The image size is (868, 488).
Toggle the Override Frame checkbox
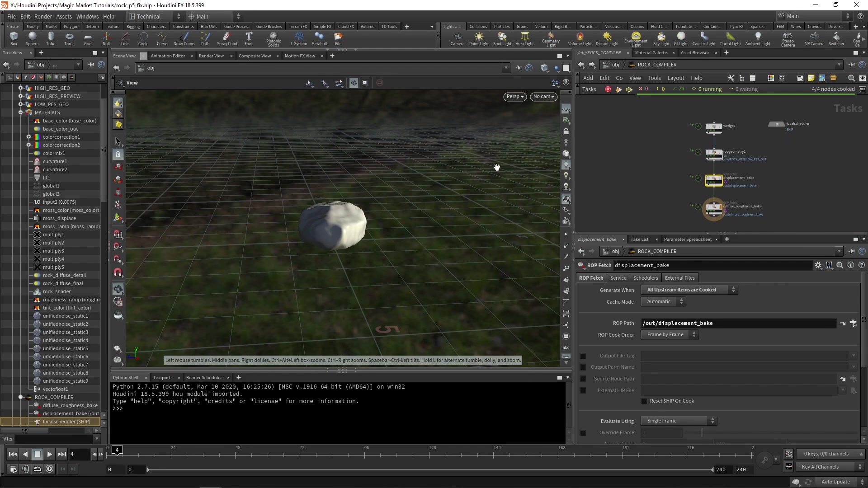[583, 433]
